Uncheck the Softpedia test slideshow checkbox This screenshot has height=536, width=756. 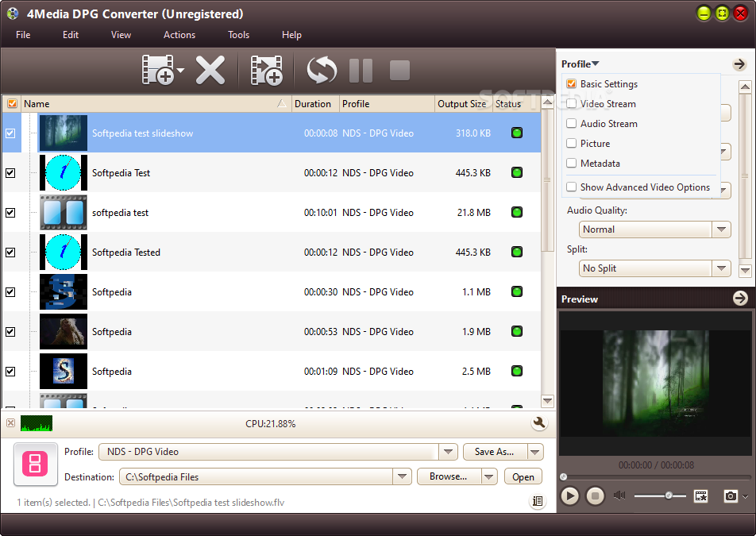(10, 133)
